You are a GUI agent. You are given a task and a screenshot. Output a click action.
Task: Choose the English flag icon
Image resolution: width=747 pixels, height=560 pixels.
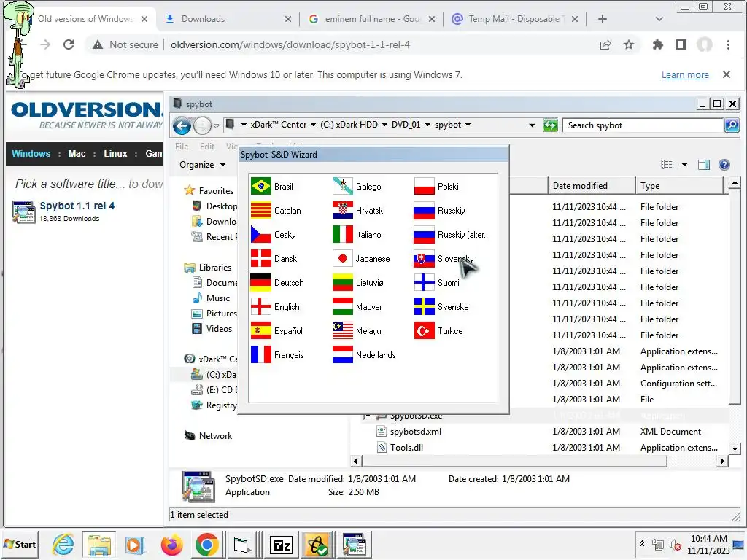260,306
